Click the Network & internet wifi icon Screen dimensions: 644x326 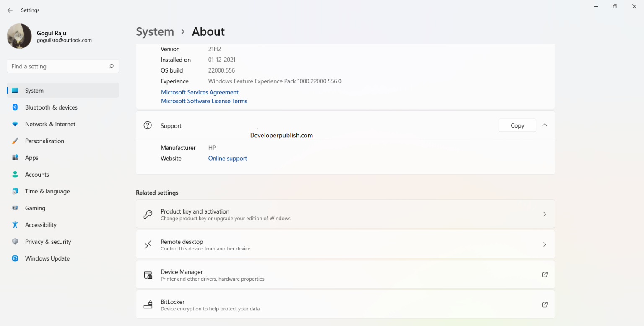(x=15, y=124)
